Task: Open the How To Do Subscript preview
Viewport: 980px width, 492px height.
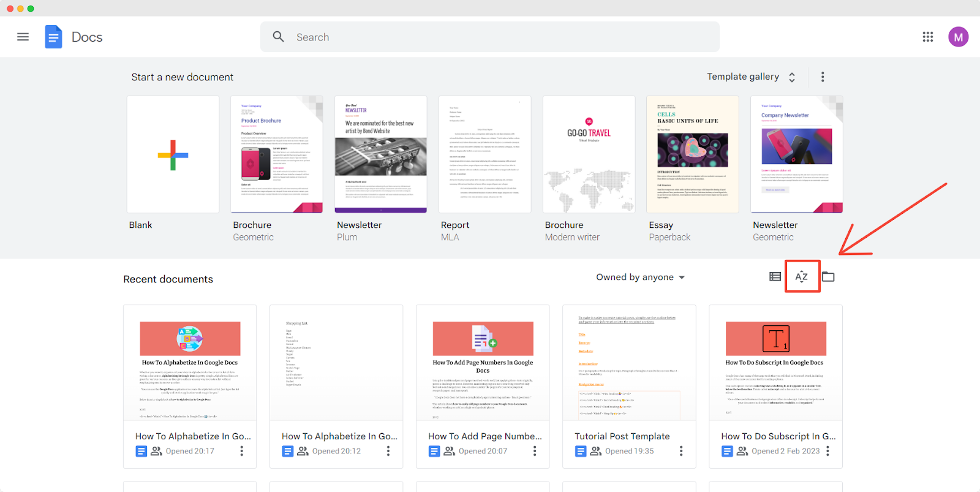Action: click(775, 363)
